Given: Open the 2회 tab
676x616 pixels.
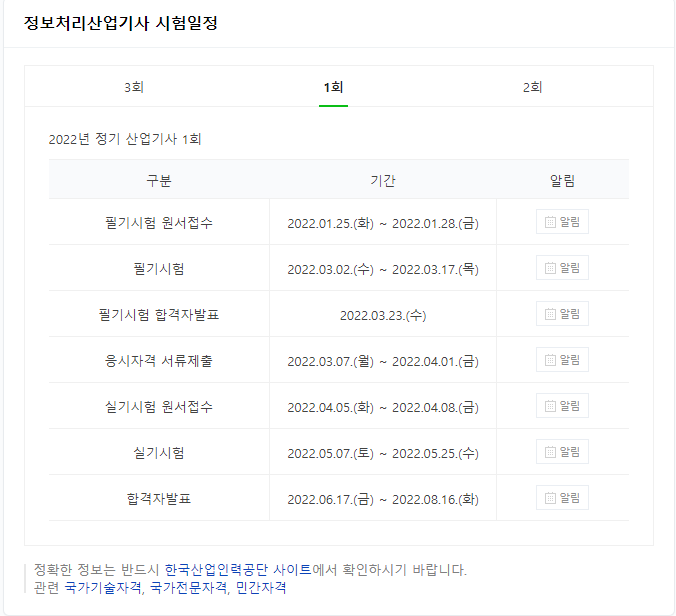Looking at the screenshot, I should tap(532, 87).
